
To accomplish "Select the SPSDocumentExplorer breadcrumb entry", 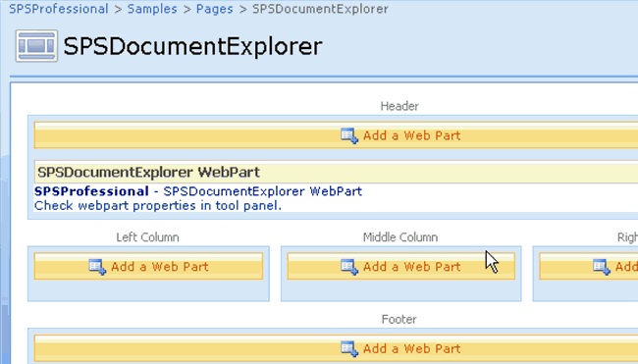I will (x=320, y=9).
